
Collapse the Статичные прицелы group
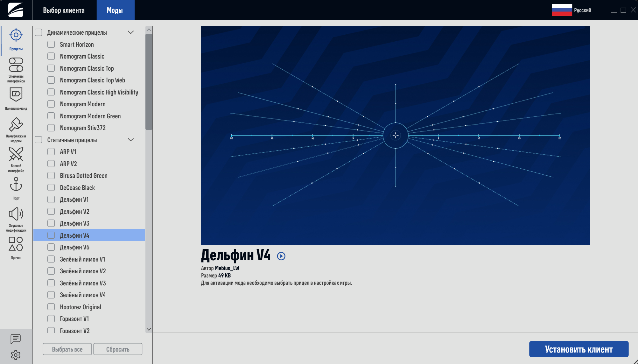130,140
